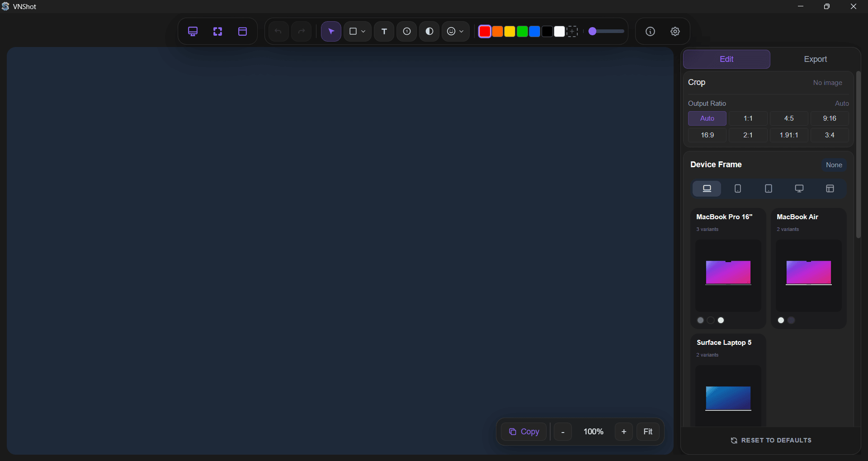Select the 16:9 output ratio
The image size is (868, 461).
[x=707, y=135]
